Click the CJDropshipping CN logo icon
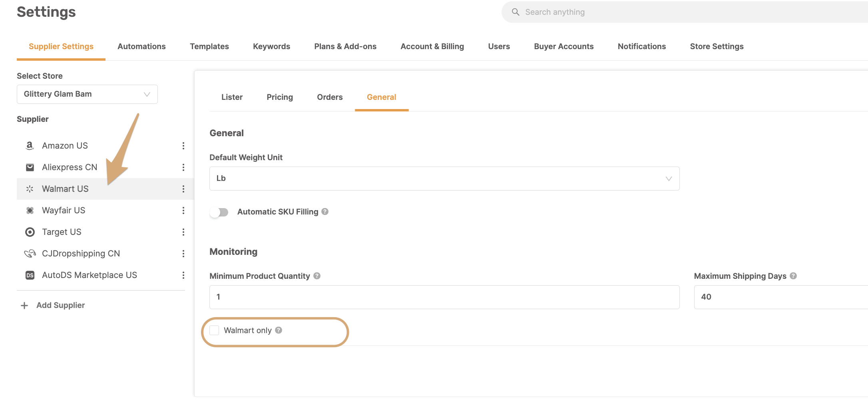The height and width of the screenshot is (417, 868). pos(30,254)
